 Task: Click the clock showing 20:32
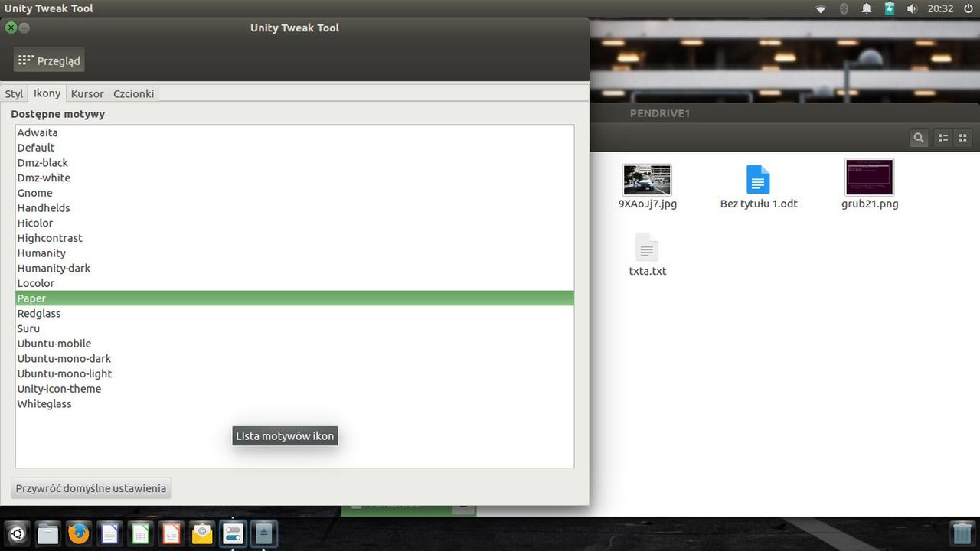(940, 8)
